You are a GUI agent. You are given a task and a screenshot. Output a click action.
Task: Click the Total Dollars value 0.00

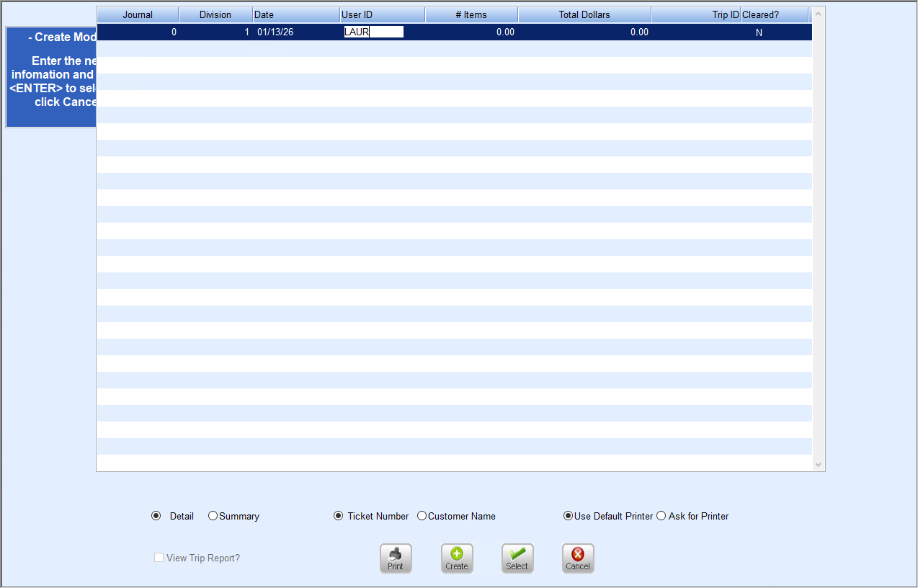(x=639, y=32)
